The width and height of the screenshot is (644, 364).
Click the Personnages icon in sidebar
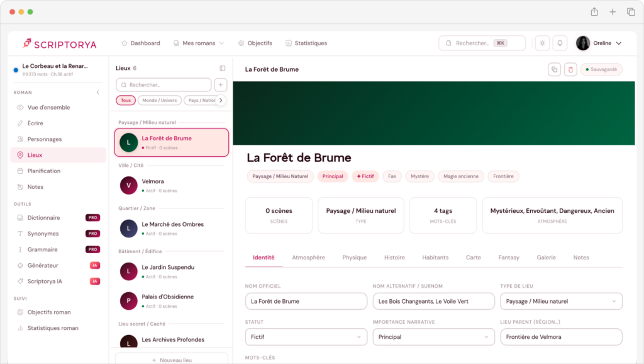click(x=20, y=139)
